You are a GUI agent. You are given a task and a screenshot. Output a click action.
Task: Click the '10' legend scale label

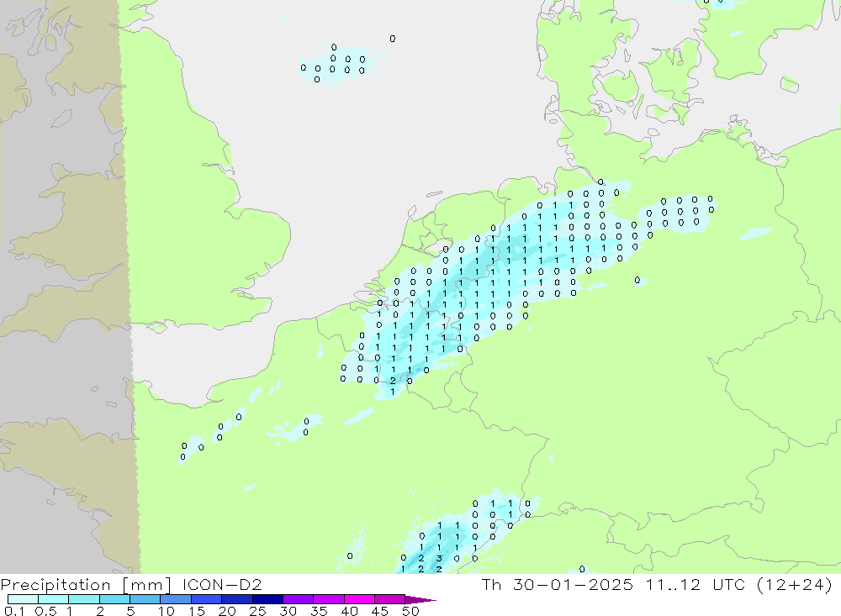coord(167,611)
